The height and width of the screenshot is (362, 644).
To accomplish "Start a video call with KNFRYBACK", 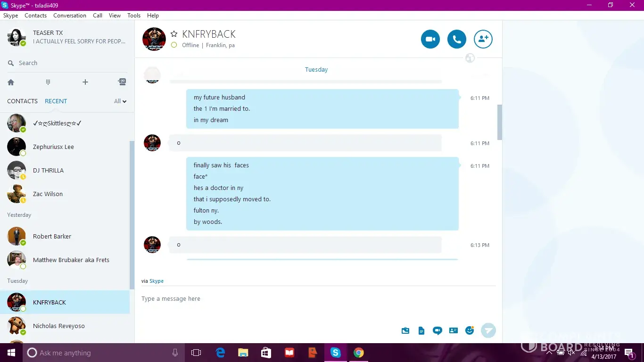I will coord(430,39).
